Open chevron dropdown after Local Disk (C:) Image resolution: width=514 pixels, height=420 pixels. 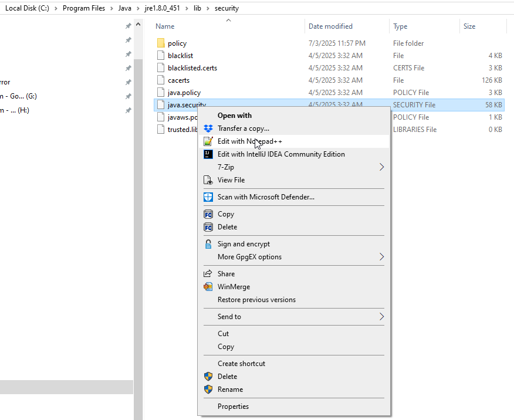coord(56,8)
